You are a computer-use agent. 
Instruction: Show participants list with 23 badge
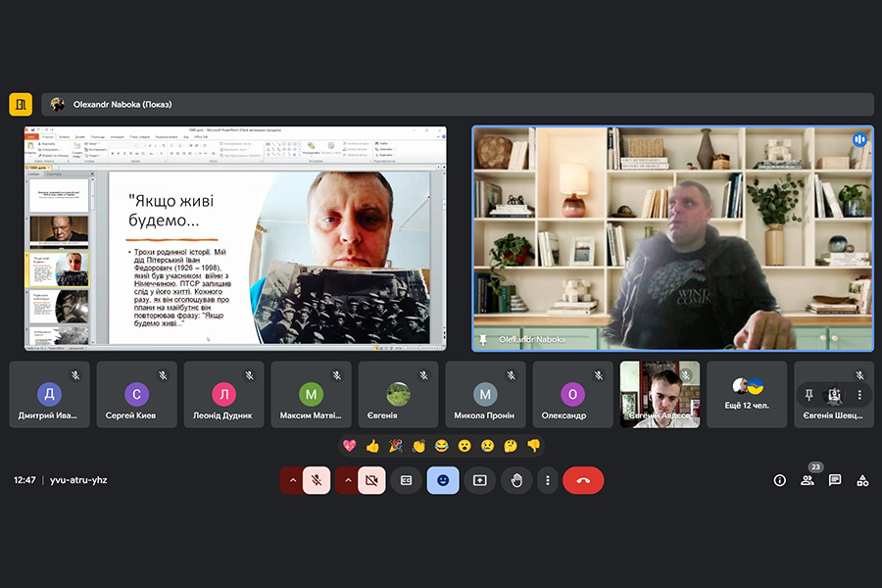click(x=808, y=480)
